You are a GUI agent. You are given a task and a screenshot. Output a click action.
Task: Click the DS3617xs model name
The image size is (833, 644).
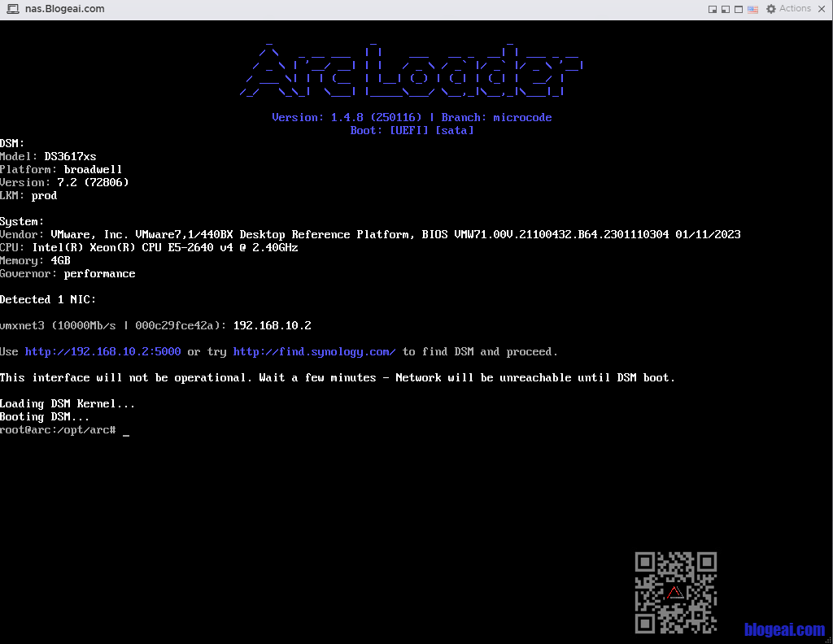[70, 157]
